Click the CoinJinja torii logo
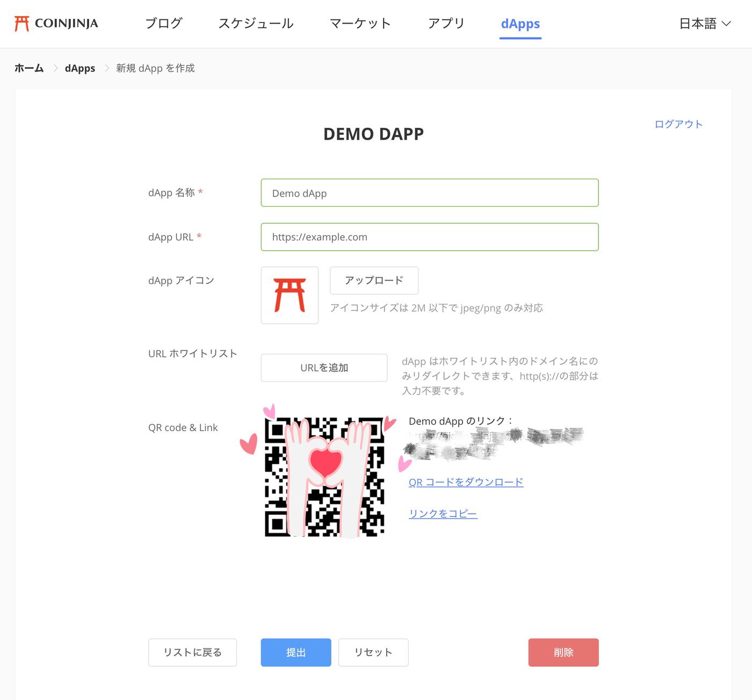This screenshot has width=752, height=700. [x=56, y=24]
